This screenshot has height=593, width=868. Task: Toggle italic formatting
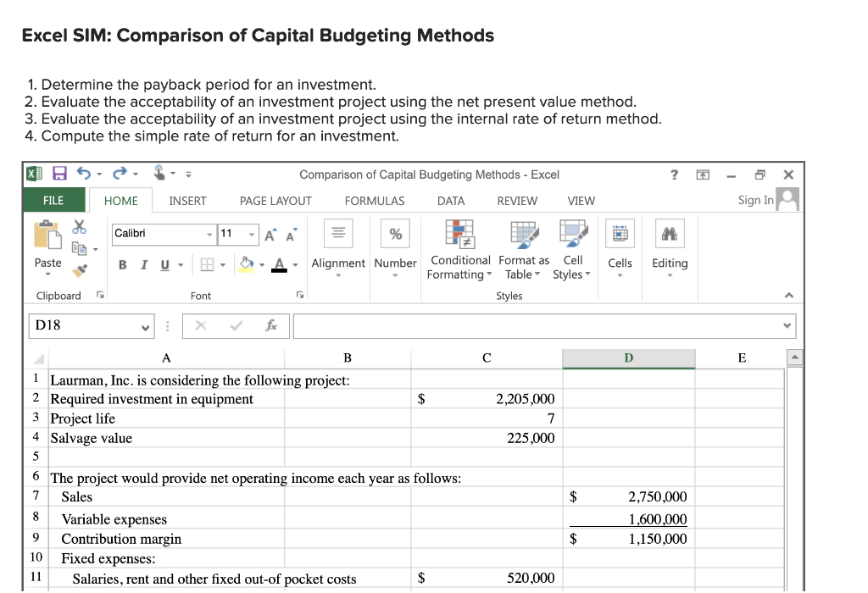click(144, 263)
